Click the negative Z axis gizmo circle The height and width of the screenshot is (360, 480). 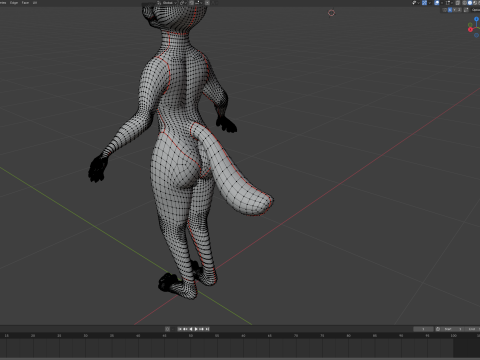pos(477,35)
